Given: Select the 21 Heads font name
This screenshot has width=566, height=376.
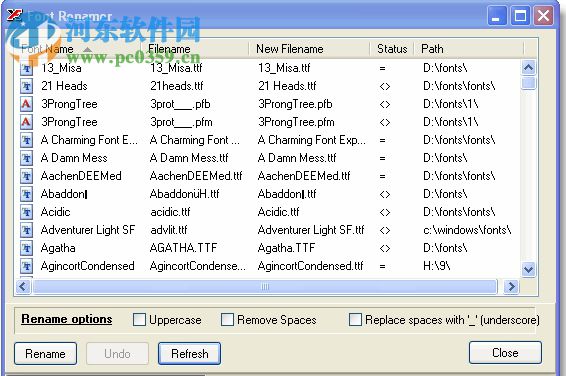Looking at the screenshot, I should 64,86.
